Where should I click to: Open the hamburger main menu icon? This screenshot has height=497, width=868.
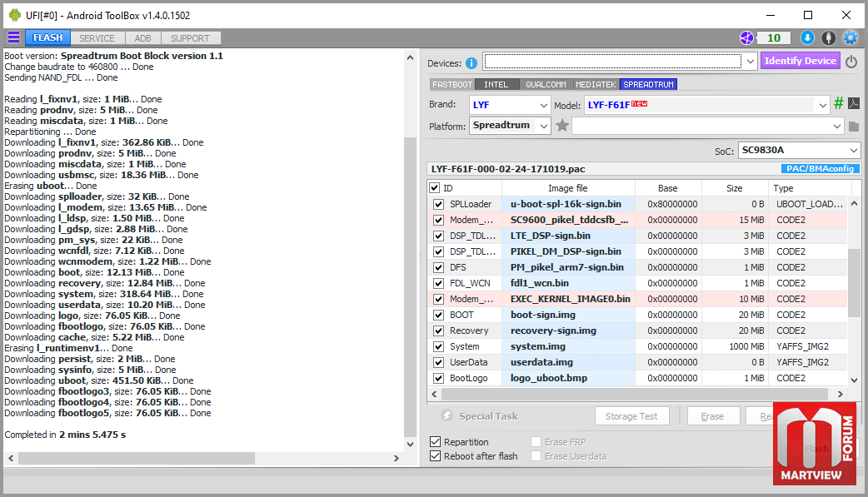click(13, 37)
